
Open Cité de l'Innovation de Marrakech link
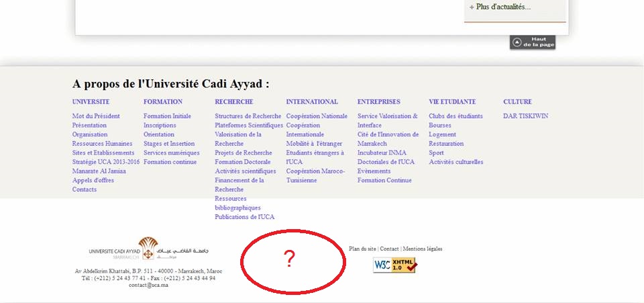[x=388, y=139]
